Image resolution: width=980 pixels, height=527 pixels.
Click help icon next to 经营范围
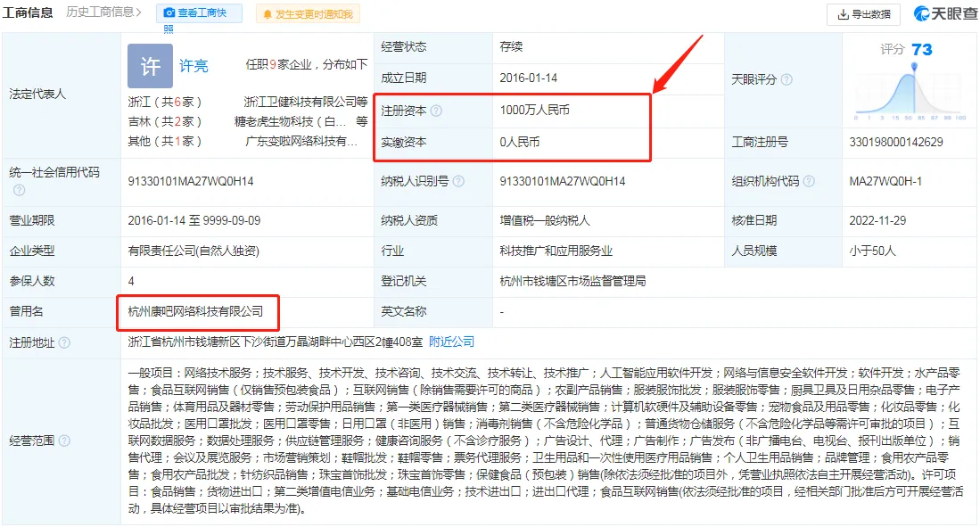pyautogui.click(x=64, y=441)
